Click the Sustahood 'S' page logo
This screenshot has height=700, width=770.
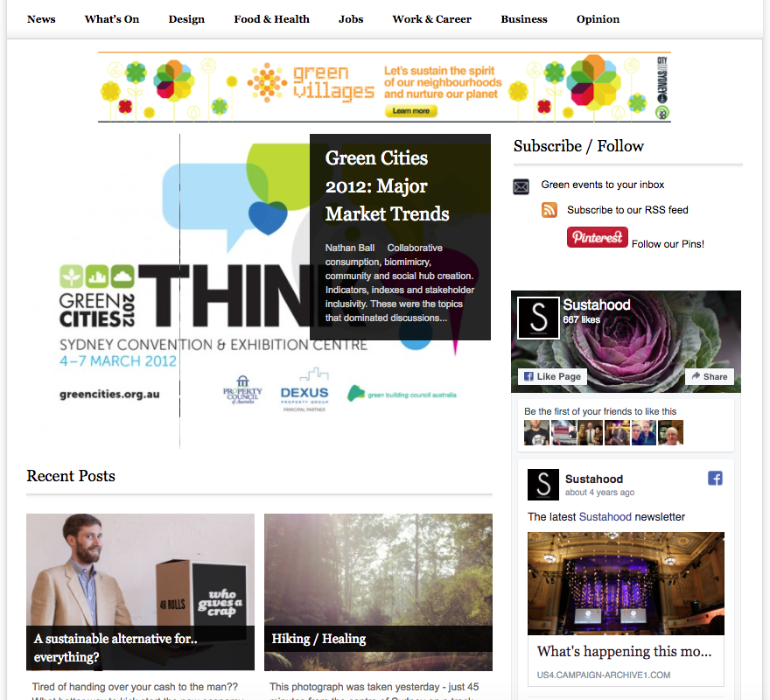[x=538, y=318]
